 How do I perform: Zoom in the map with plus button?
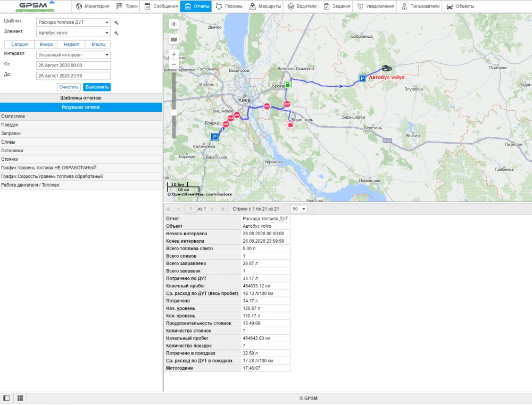click(173, 54)
